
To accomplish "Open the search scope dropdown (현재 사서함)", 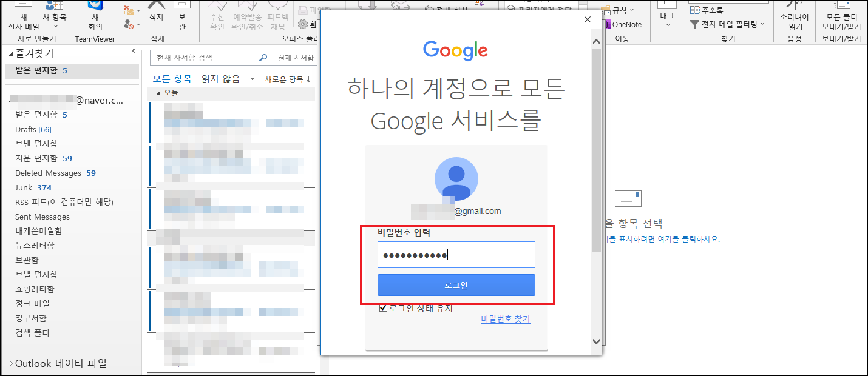I will [x=296, y=58].
